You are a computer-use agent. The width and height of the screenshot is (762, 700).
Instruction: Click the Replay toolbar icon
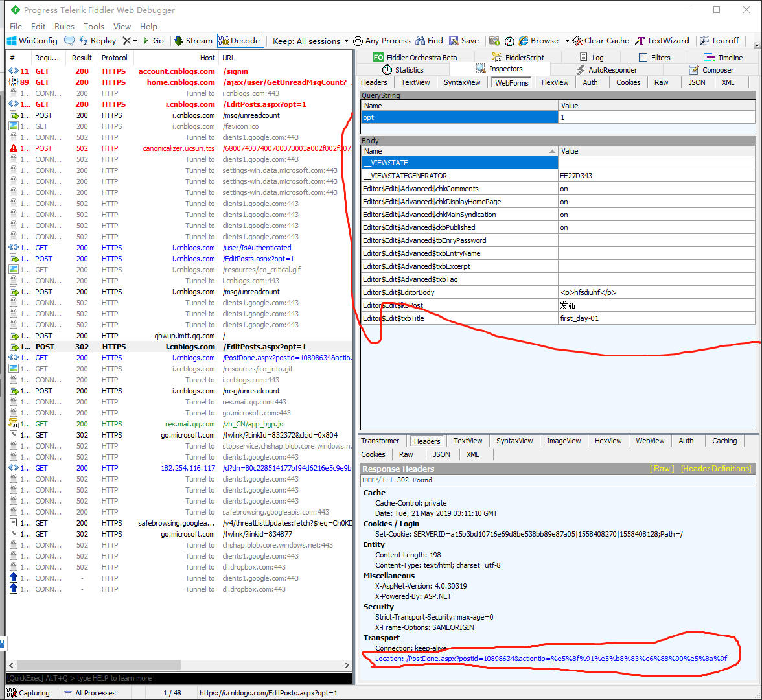97,41
